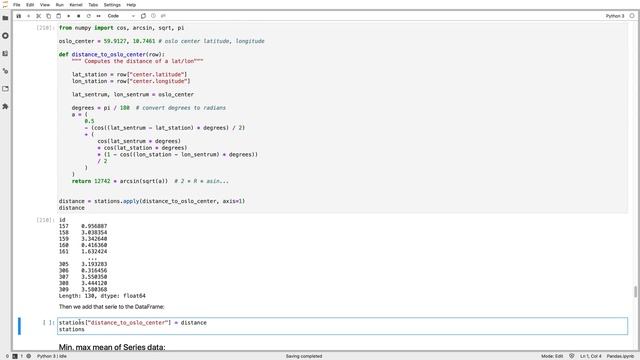Click the 'Min, max mean of Series data' heading
The height and width of the screenshot is (360, 640).
click(x=112, y=347)
